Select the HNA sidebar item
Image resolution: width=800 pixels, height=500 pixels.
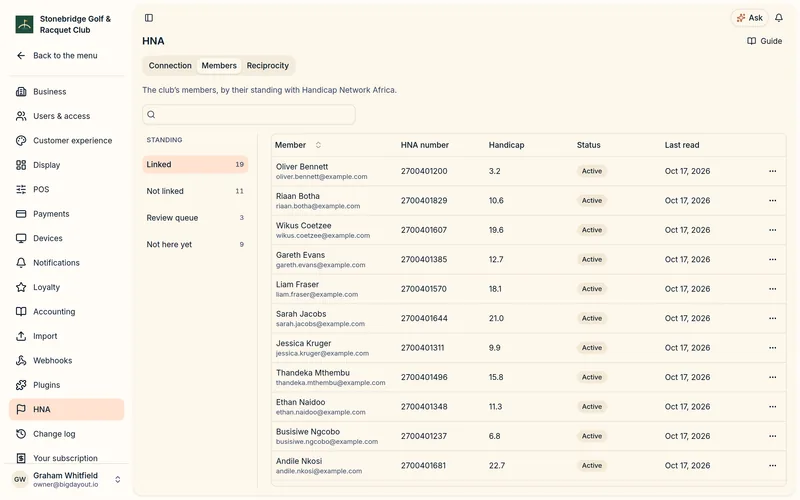66,410
